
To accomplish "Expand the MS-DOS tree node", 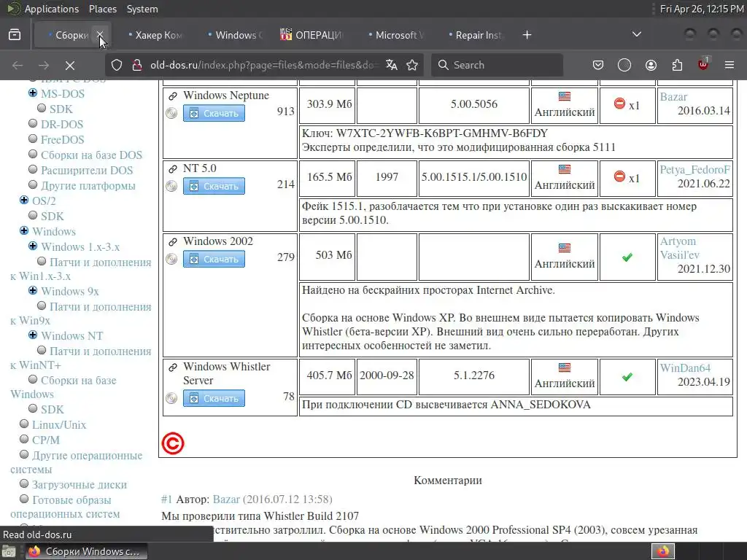I will click(x=33, y=93).
